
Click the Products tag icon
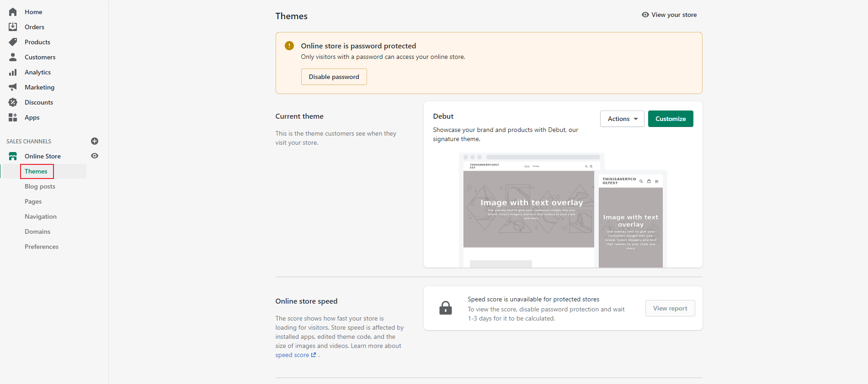(x=13, y=42)
